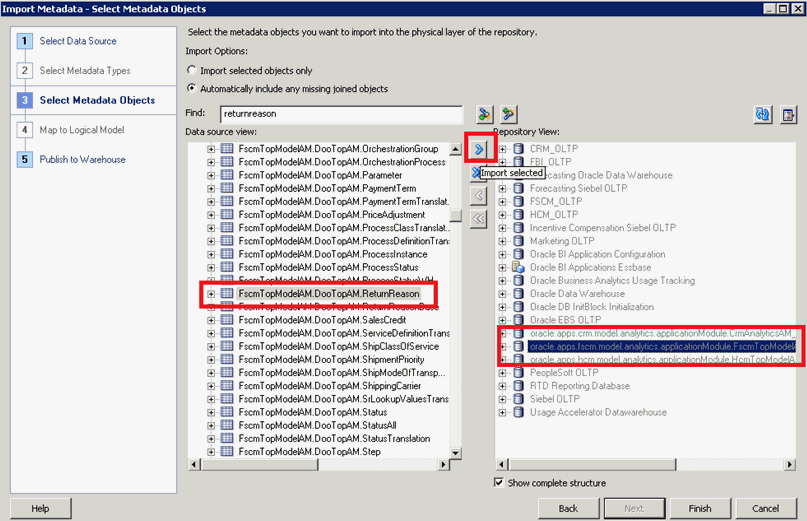Click database icon beside RTD Reporting Database
The height and width of the screenshot is (521, 807).
(x=518, y=386)
